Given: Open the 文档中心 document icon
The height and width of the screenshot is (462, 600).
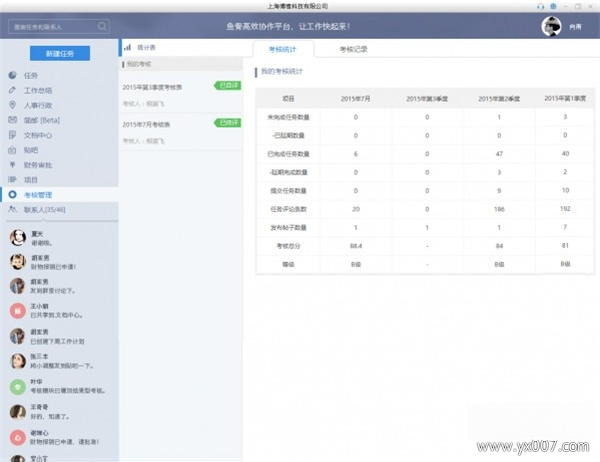Looking at the screenshot, I should click(13, 135).
